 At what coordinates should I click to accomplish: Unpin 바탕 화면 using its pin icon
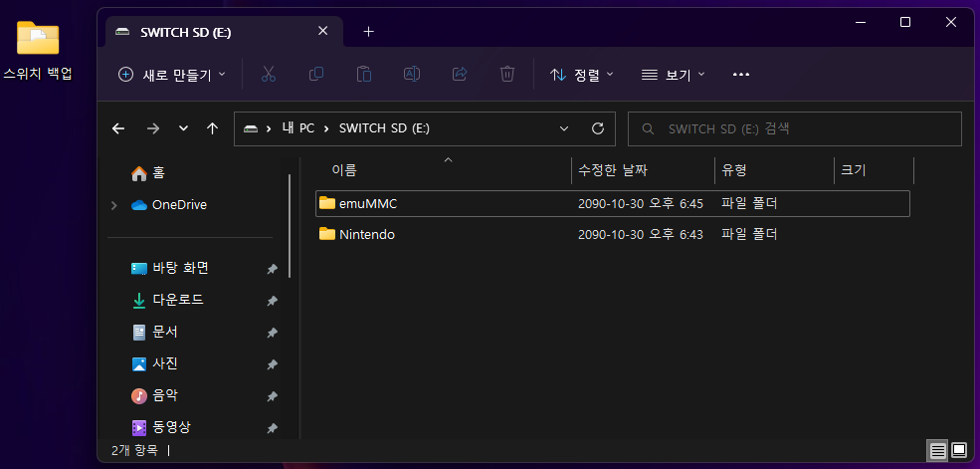pyautogui.click(x=272, y=269)
